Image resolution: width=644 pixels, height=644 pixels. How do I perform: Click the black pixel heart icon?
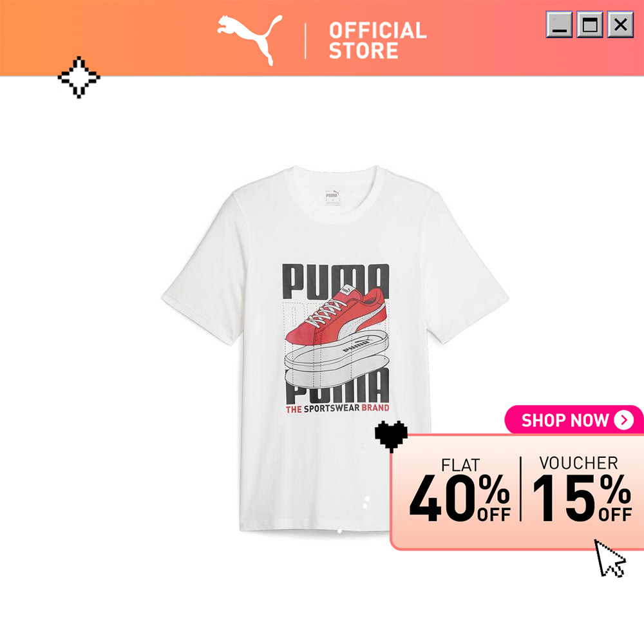[391, 436]
